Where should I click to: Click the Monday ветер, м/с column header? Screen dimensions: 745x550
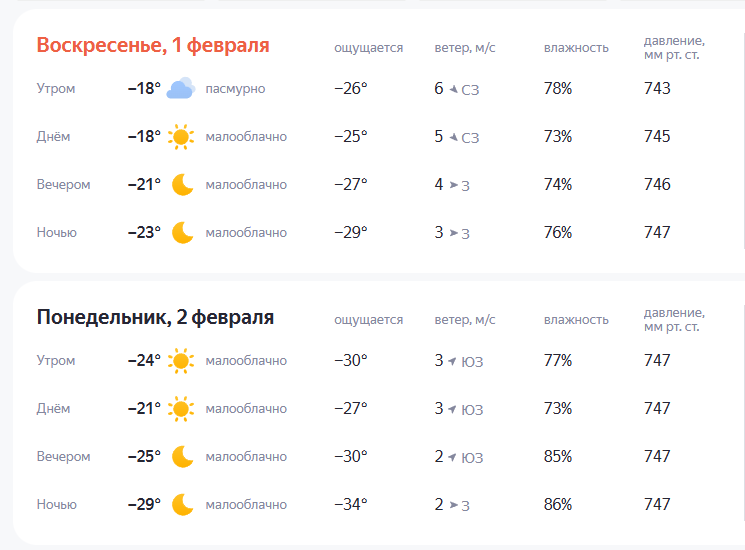[x=465, y=320]
